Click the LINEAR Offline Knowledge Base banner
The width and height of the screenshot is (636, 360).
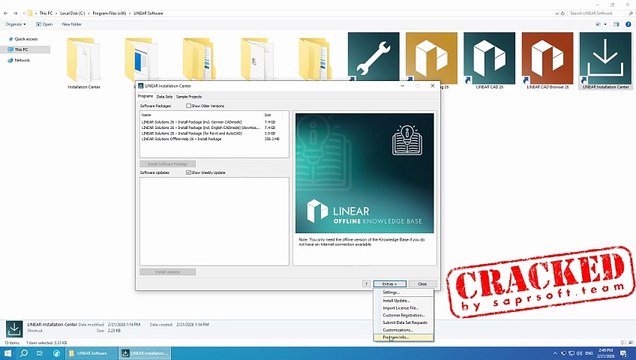click(365, 173)
